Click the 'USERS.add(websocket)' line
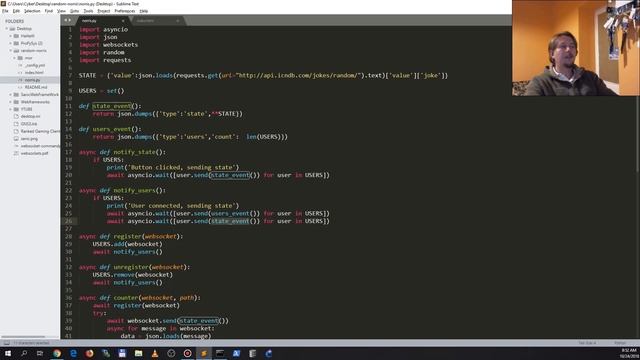The width and height of the screenshot is (640, 360). pos(127,244)
